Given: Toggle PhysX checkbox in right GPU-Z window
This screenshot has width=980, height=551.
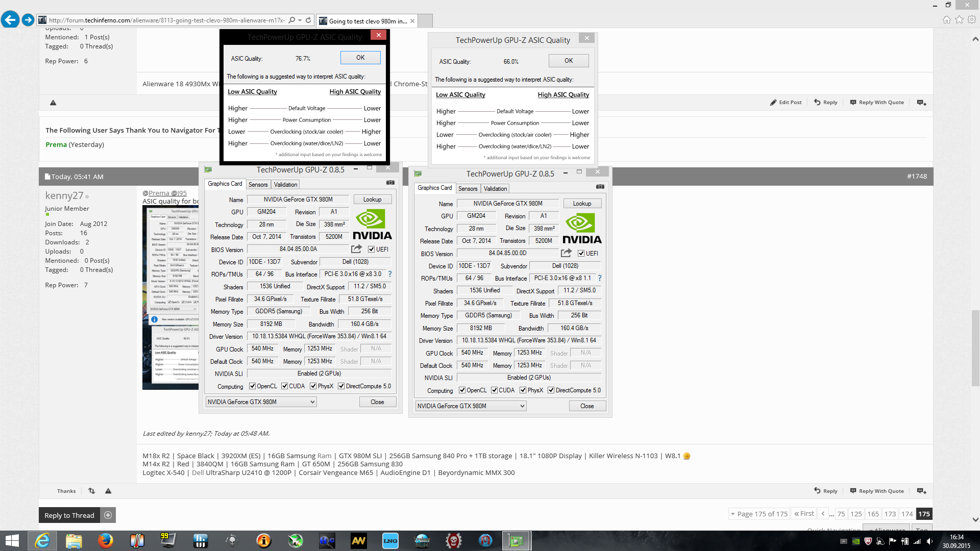Looking at the screenshot, I should click(x=523, y=390).
